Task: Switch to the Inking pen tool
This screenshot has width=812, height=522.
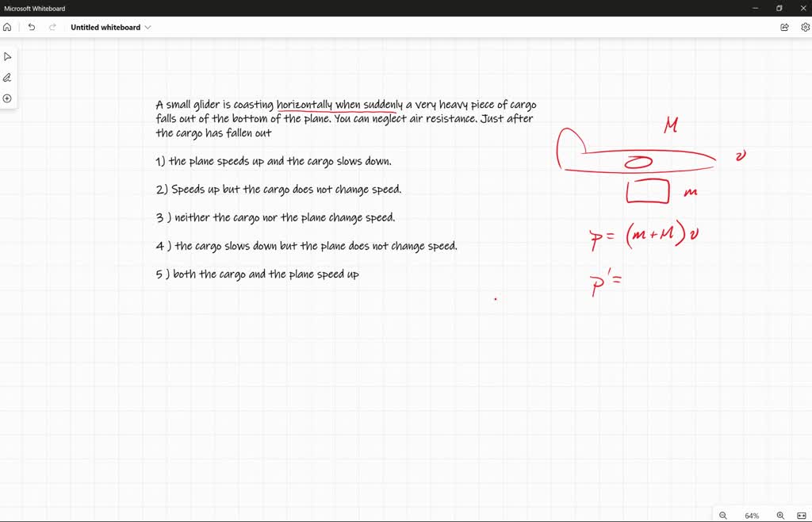Action: (8, 77)
